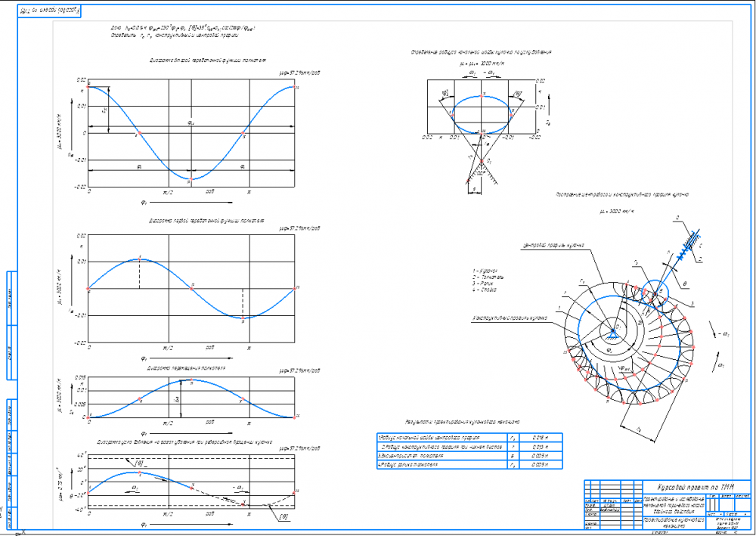Screen dimensions: 756x536
Task: Click the 'Дано' given-data line at top
Action: [x=183, y=29]
